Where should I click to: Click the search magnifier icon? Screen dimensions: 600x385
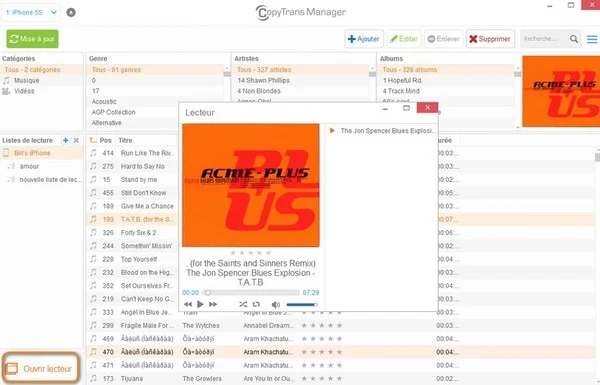click(x=574, y=39)
